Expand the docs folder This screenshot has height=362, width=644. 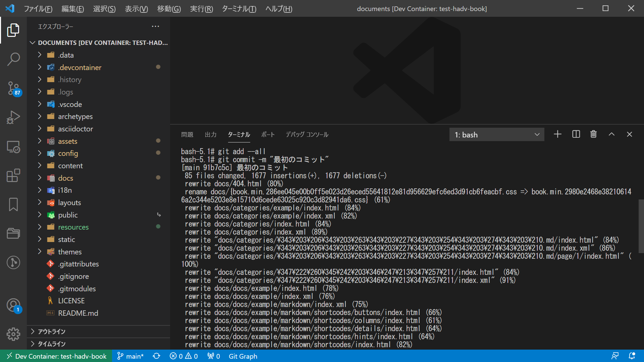[x=98, y=178]
